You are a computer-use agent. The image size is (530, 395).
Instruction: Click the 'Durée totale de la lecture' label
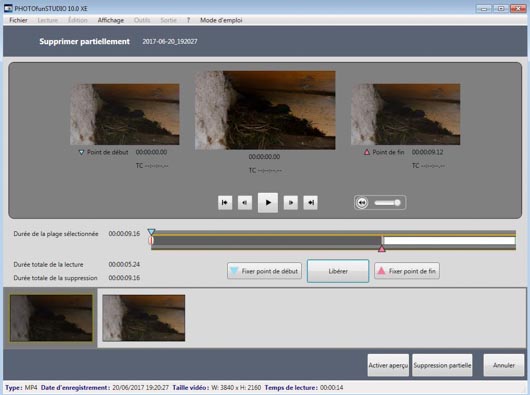coord(48,265)
